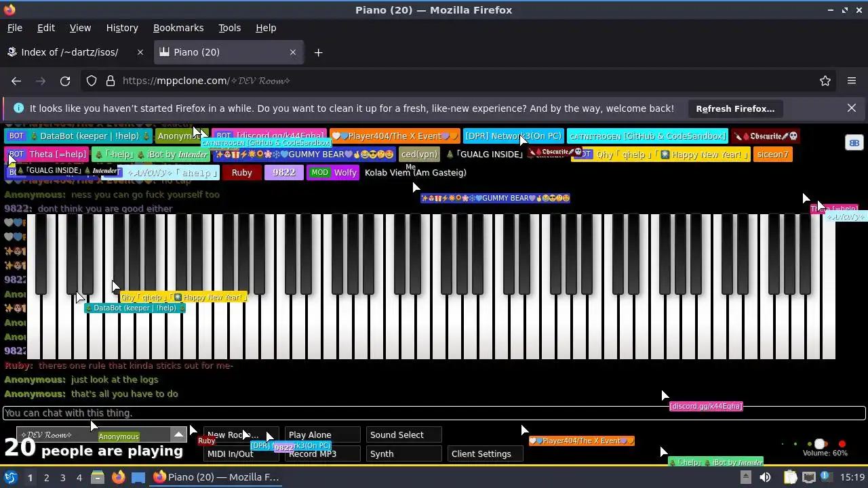The image size is (868, 488).
Task: Click the chat input field
Action: (434, 413)
